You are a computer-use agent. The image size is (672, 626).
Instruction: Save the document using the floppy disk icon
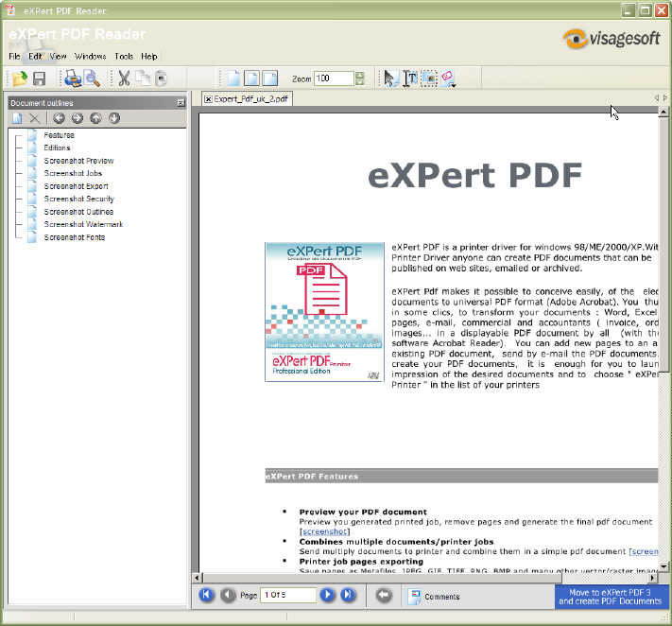pos(39,78)
